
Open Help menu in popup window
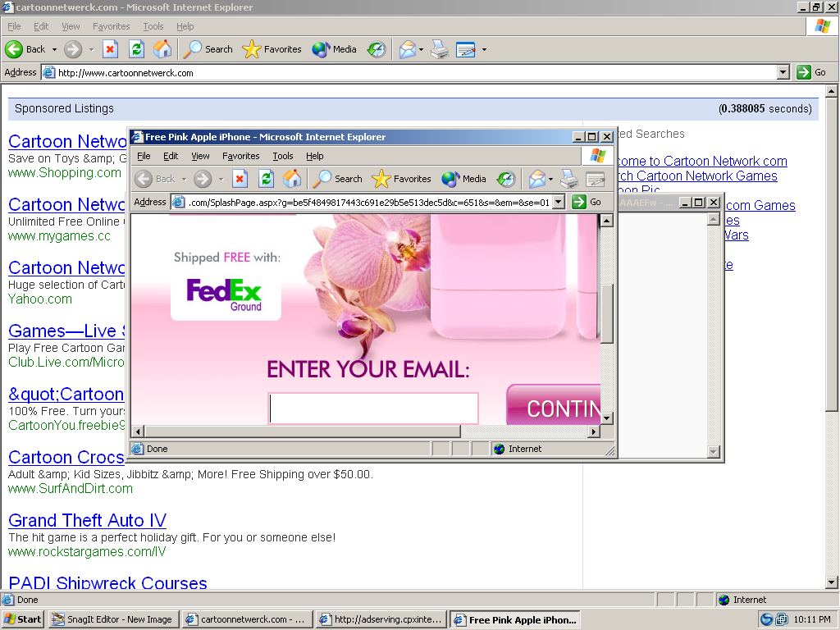[314, 156]
